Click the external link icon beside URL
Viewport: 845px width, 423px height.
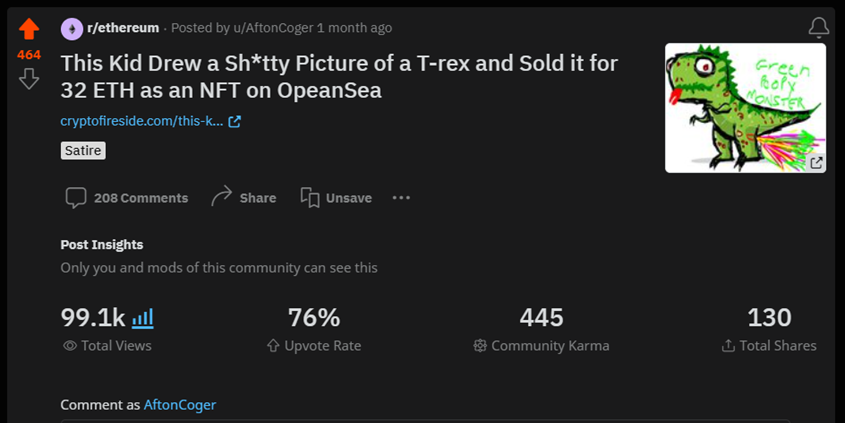234,122
